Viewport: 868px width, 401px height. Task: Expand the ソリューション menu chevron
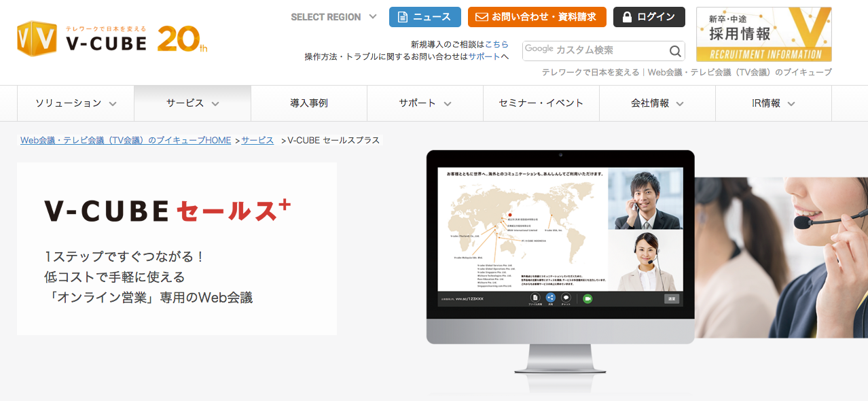[x=113, y=104]
